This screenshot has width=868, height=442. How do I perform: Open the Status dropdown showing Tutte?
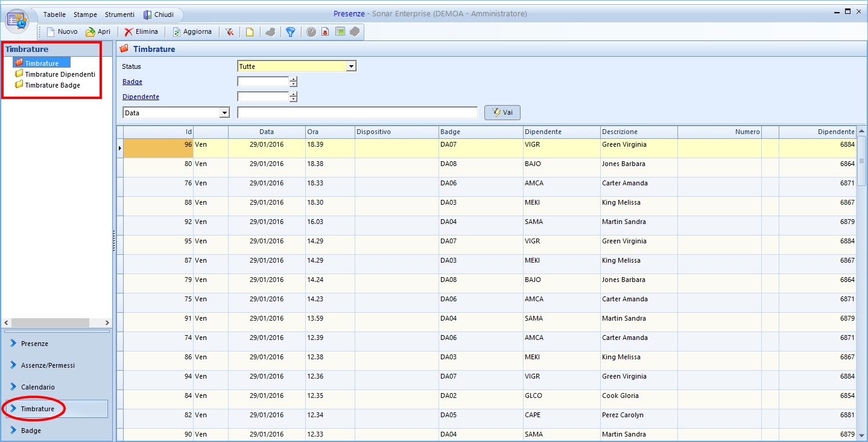[351, 66]
